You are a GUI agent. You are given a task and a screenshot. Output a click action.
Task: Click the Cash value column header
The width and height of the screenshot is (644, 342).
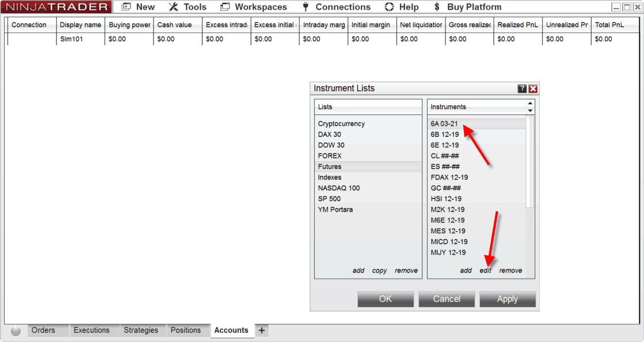[x=178, y=25]
